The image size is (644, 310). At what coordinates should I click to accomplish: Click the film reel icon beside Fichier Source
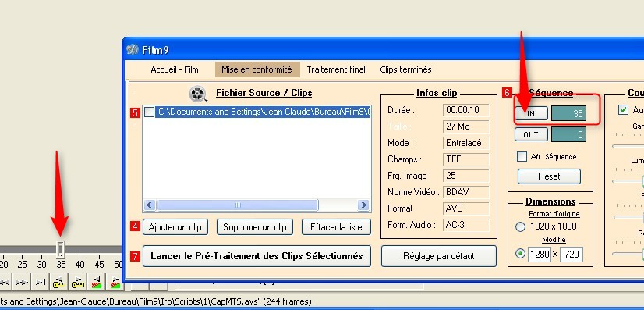(198, 94)
